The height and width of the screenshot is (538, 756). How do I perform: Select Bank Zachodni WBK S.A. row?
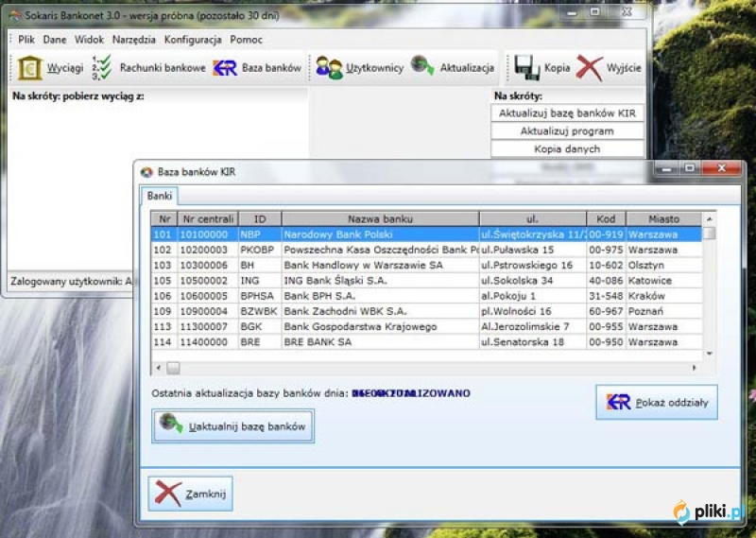pos(427,311)
